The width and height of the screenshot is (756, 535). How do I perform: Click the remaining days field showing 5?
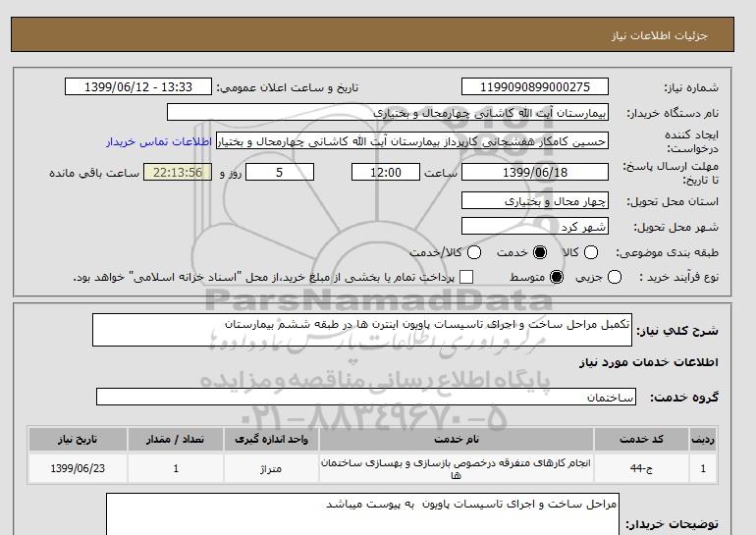280,172
